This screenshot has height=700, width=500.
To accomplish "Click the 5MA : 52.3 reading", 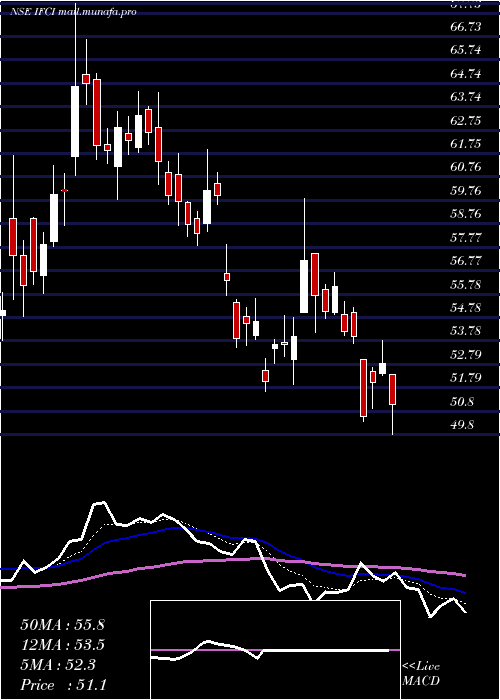I will pyautogui.click(x=58, y=665).
